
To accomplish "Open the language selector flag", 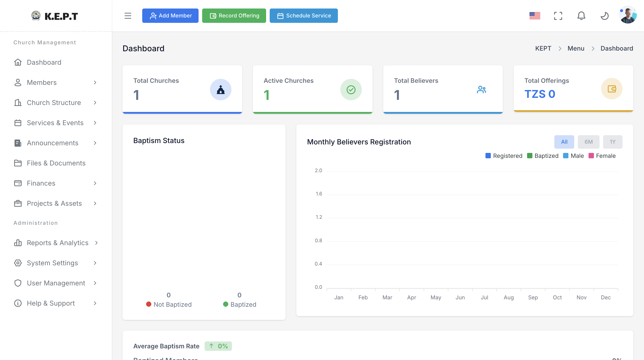I will click(535, 15).
